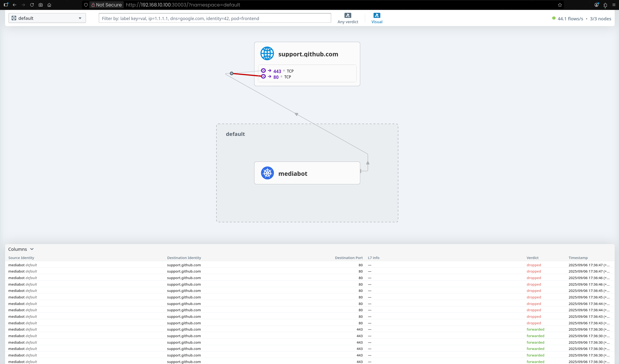Click the shield tracking protection icon

pyautogui.click(x=86, y=5)
